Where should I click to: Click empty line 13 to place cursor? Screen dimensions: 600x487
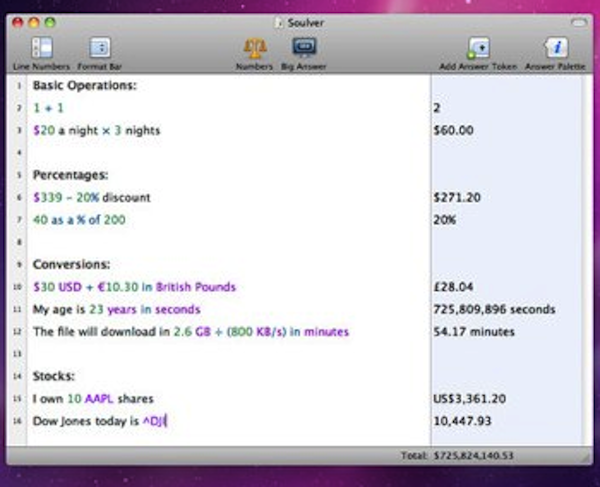coord(229,354)
